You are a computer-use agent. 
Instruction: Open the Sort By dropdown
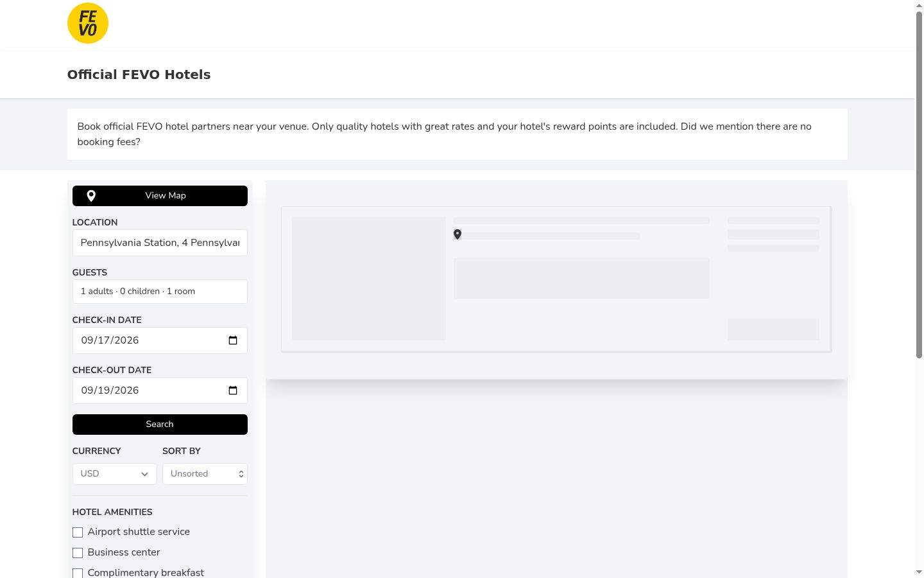point(205,474)
